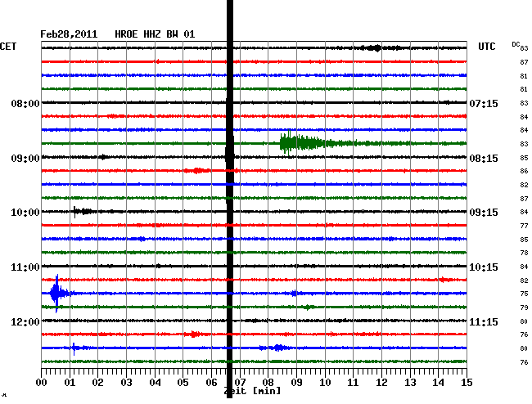Select the 07:15 UTC time label
Image resolution: width=532 pixels, height=404 pixels.
pyautogui.click(x=484, y=103)
